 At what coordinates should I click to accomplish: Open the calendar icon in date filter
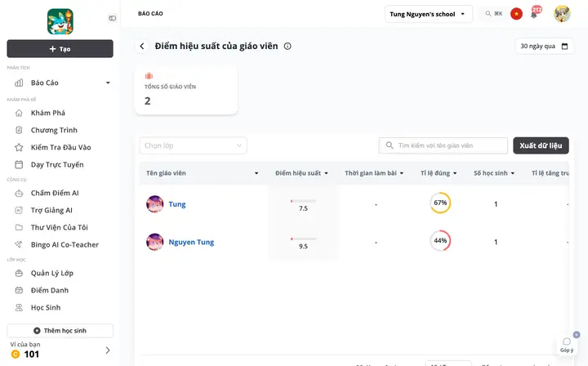564,46
